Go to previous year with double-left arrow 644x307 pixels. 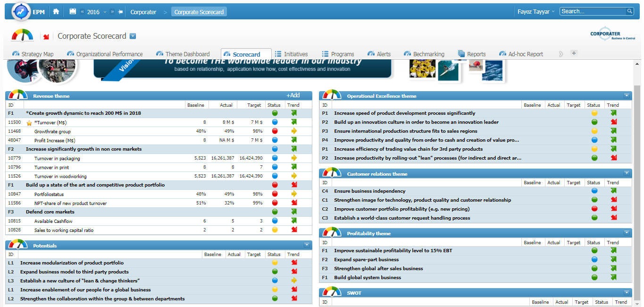click(x=83, y=12)
